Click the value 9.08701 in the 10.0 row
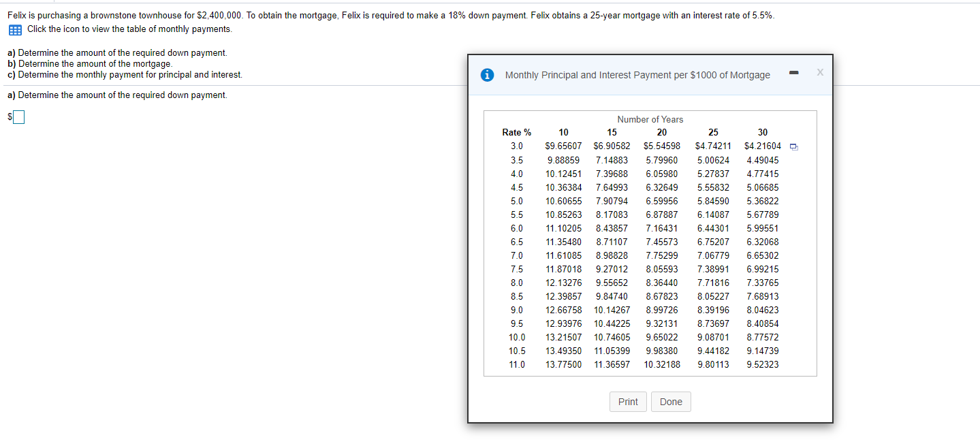This screenshot has height=446, width=980. [713, 337]
